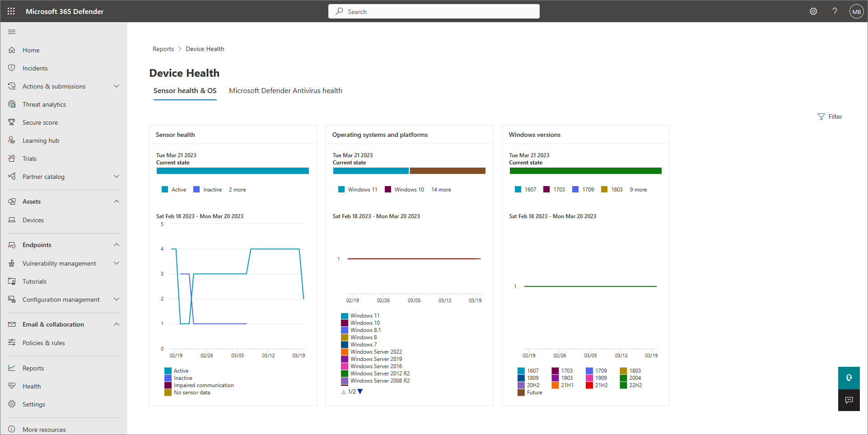Screen dimensions: 868x435
Task: Click the Search input field
Action: click(x=434, y=12)
